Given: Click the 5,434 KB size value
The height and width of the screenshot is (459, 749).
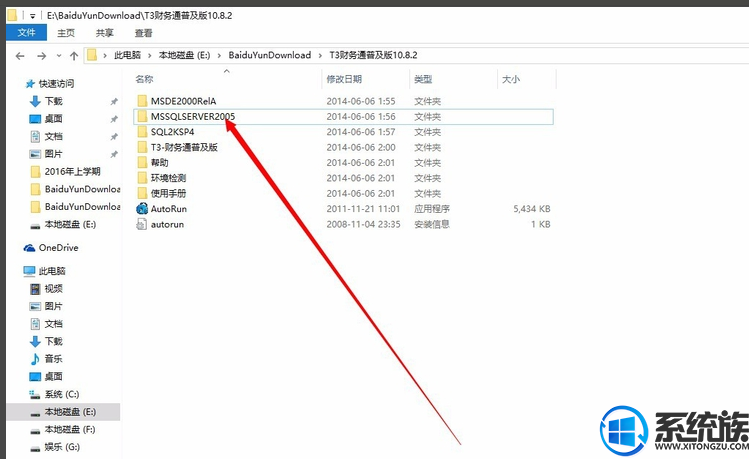Looking at the screenshot, I should coord(532,209).
